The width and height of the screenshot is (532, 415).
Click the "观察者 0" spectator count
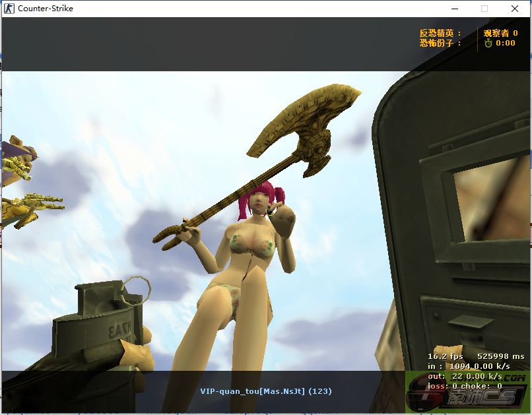pyautogui.click(x=500, y=33)
